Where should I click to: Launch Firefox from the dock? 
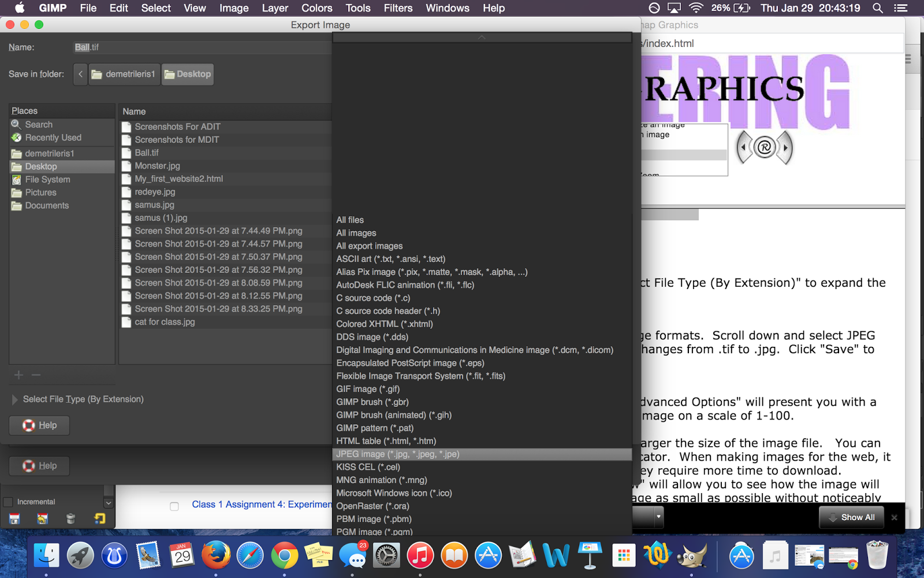216,555
